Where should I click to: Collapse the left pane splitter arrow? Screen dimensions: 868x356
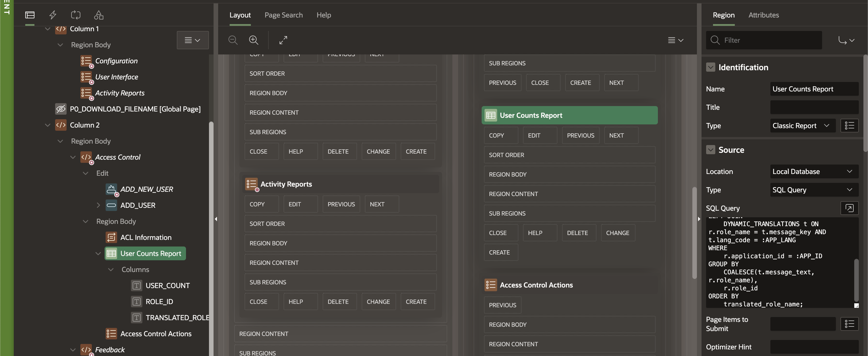216,219
